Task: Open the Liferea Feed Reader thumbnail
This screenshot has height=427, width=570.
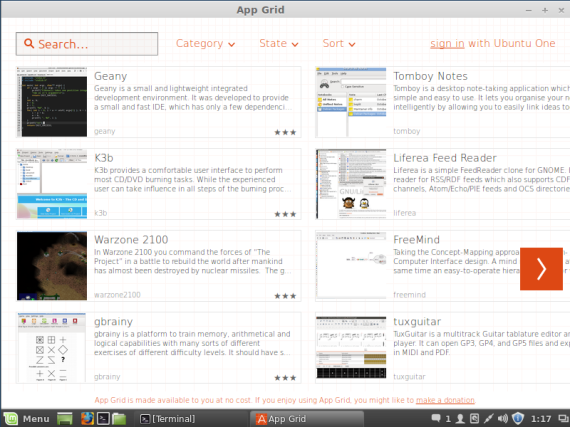Action: (x=351, y=184)
